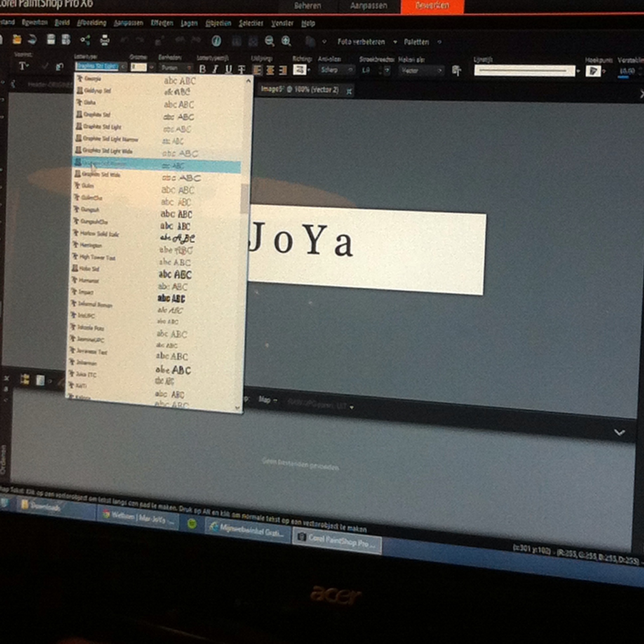
Task: Click the Share icon in toolbar
Action: coord(85,40)
